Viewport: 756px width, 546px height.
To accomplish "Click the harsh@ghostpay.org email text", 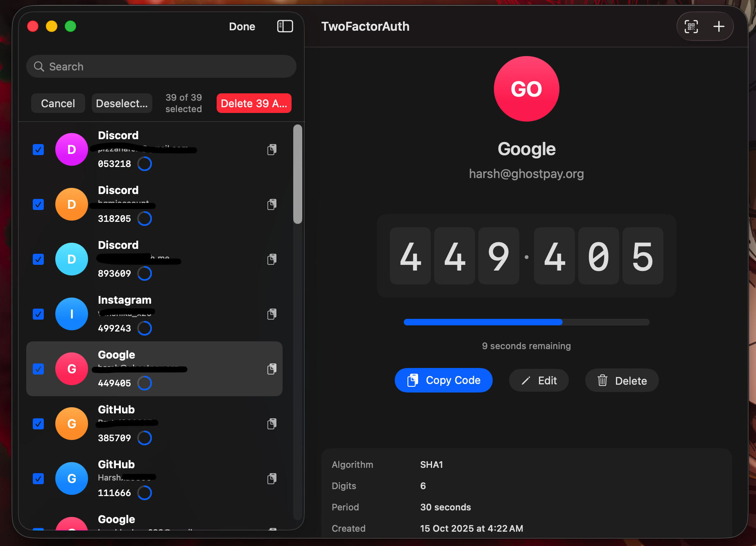I will (x=527, y=174).
